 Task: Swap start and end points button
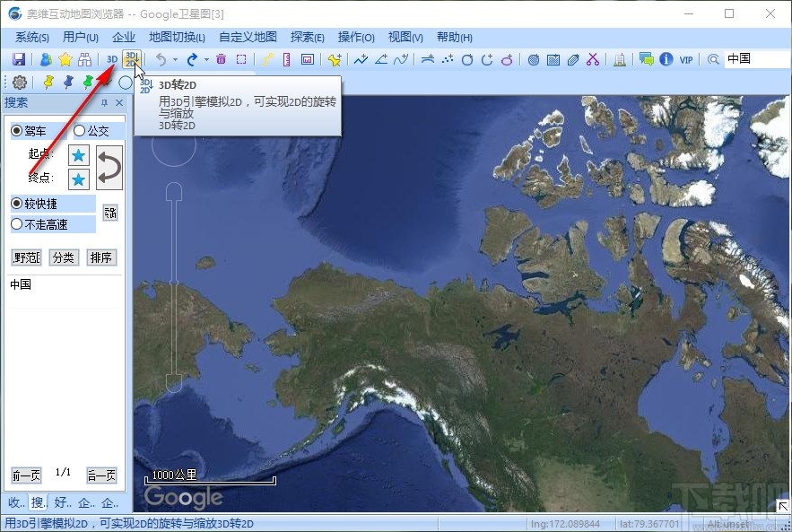109,168
